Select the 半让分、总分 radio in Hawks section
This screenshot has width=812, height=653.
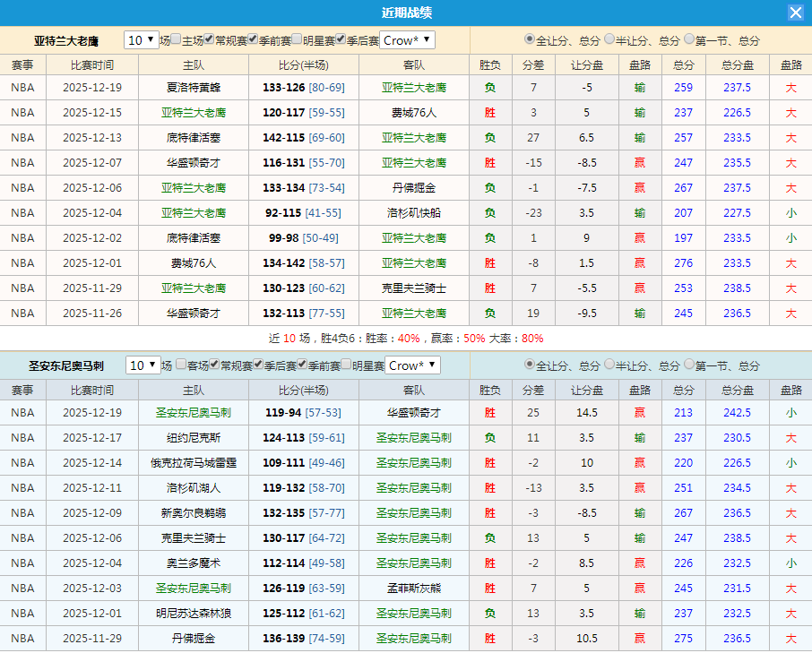tap(610, 39)
